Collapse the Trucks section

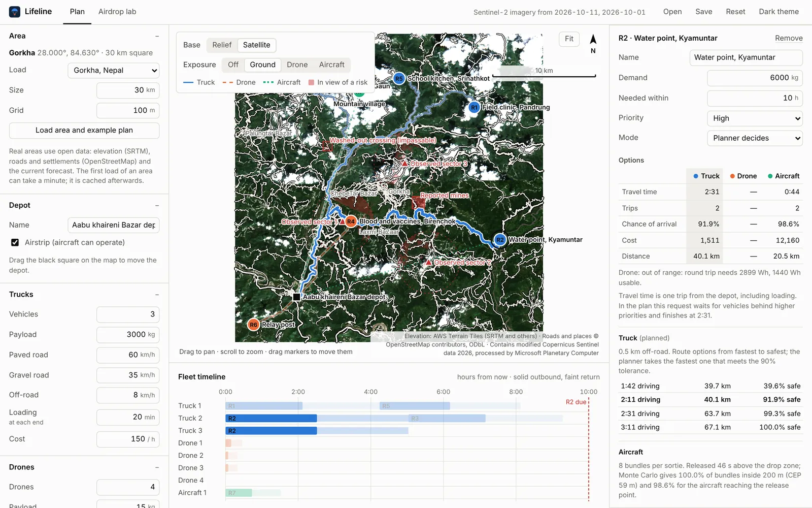point(157,295)
